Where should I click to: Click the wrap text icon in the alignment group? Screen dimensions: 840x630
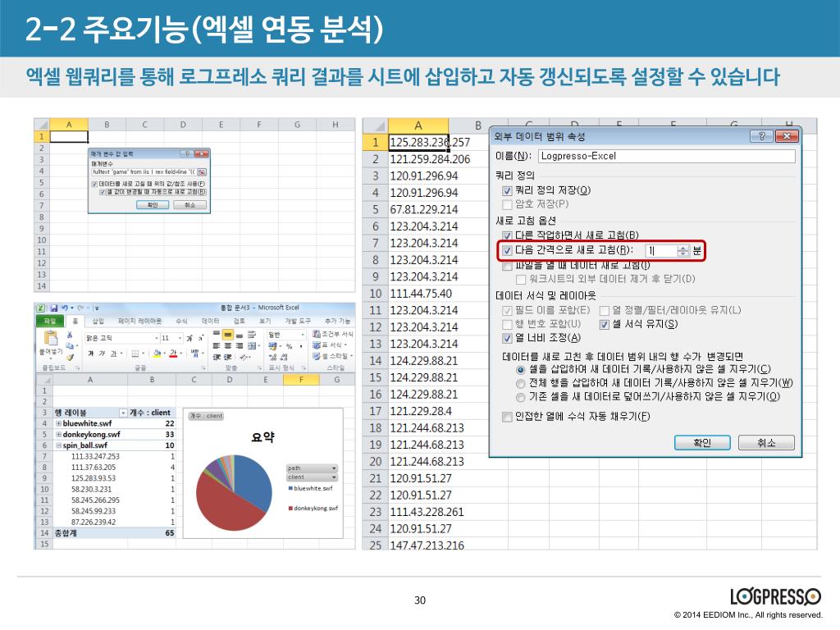point(252,335)
